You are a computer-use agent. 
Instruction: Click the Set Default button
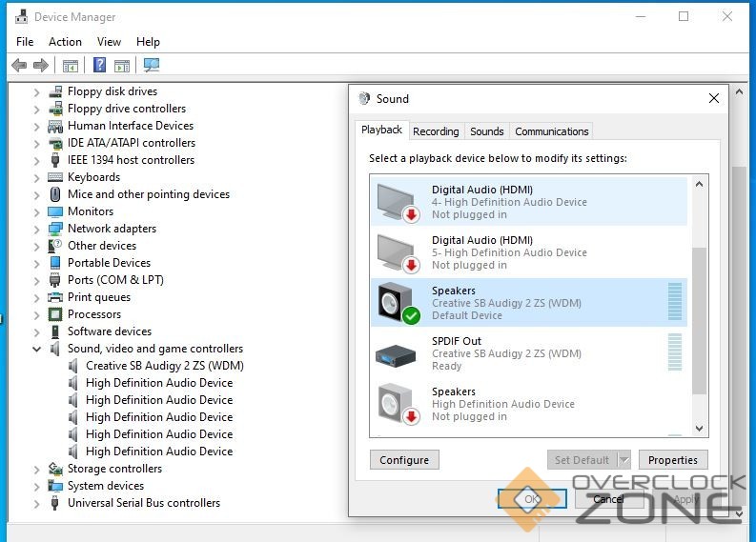point(582,460)
